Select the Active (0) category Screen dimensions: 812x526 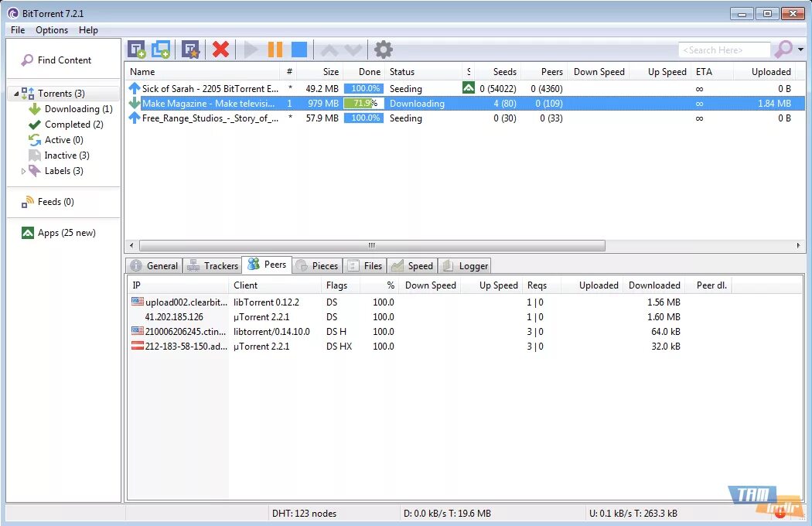point(56,140)
